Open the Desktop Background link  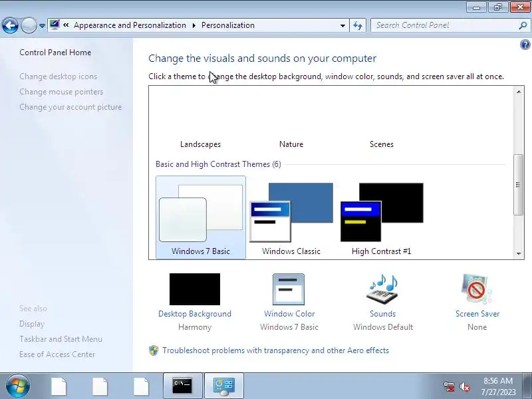pos(195,314)
